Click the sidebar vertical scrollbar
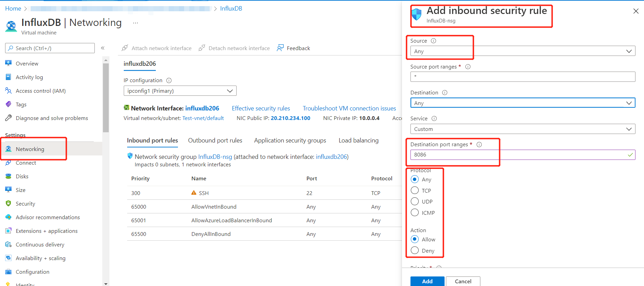Image resolution: width=644 pixels, height=286 pixels. pos(106,97)
